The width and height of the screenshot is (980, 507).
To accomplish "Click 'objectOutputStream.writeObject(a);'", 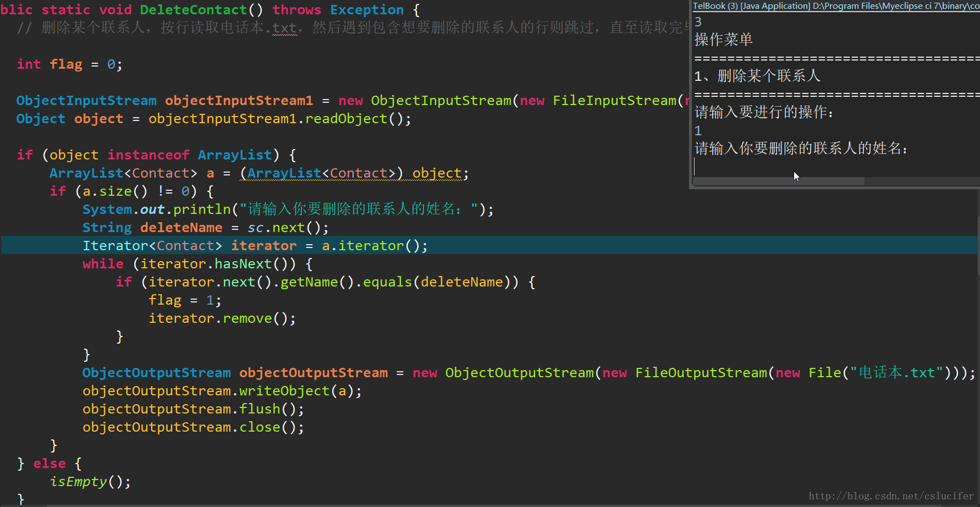I will click(222, 391).
